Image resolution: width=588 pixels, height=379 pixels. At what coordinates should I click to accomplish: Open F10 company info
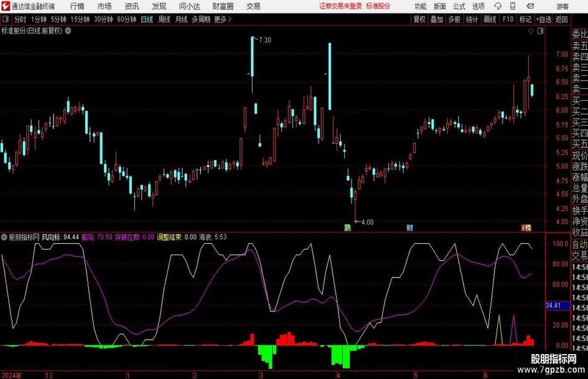point(508,19)
